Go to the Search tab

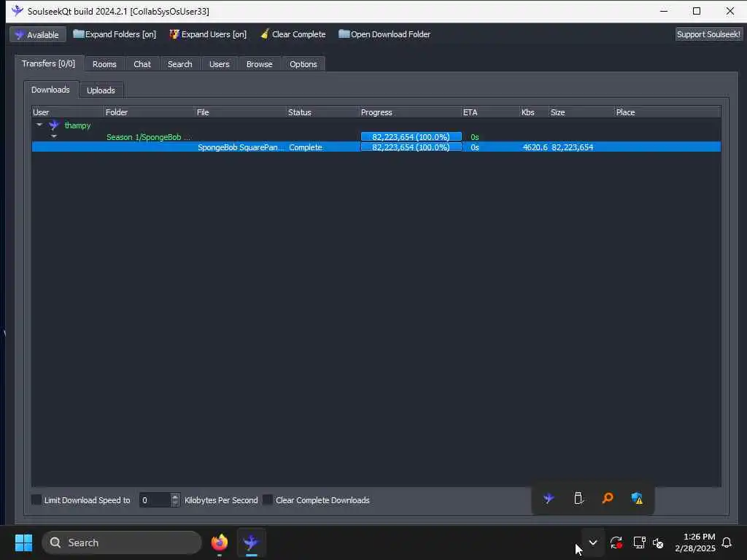coord(179,64)
